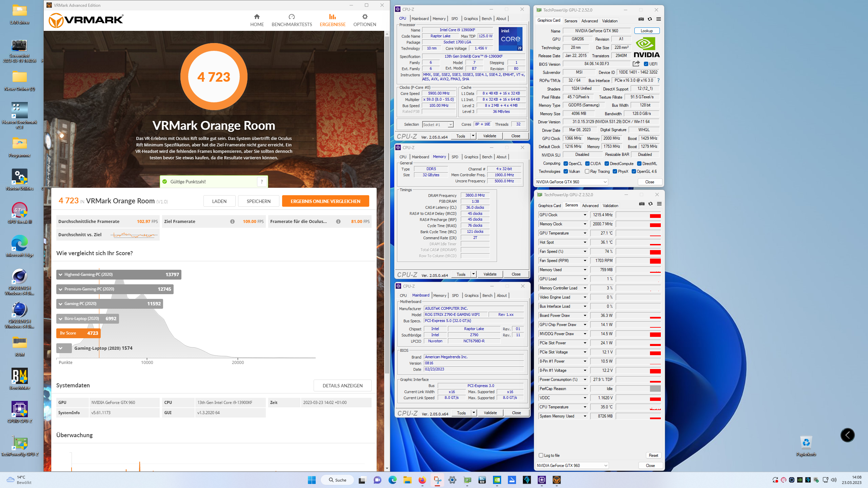Open Mainboard tab in top CPU-Z window

pyautogui.click(x=420, y=19)
